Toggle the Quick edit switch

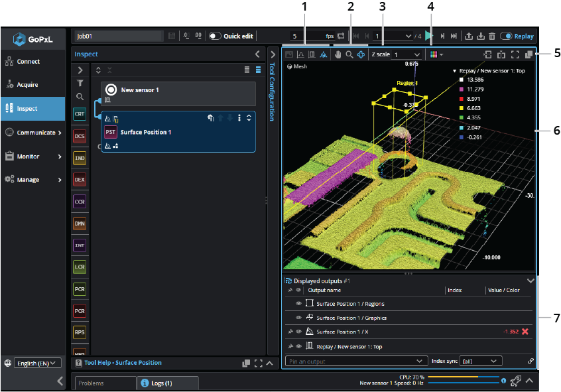click(x=215, y=36)
